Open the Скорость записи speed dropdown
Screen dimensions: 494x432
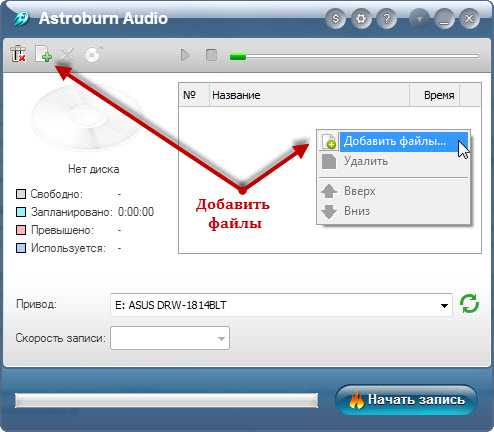[x=170, y=338]
